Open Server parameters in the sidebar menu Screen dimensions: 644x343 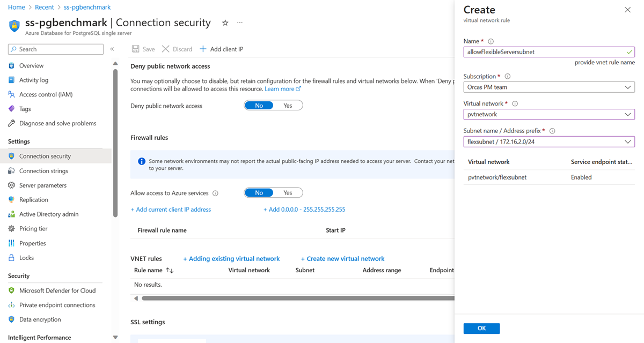tap(43, 185)
